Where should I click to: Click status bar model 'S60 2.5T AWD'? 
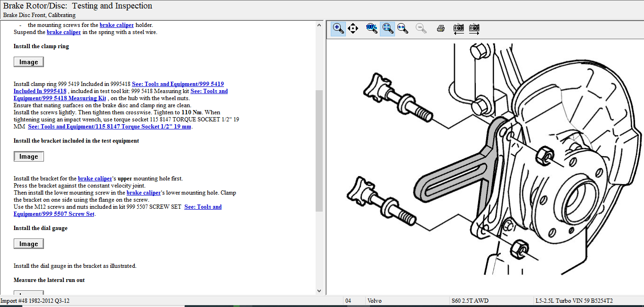470,301
